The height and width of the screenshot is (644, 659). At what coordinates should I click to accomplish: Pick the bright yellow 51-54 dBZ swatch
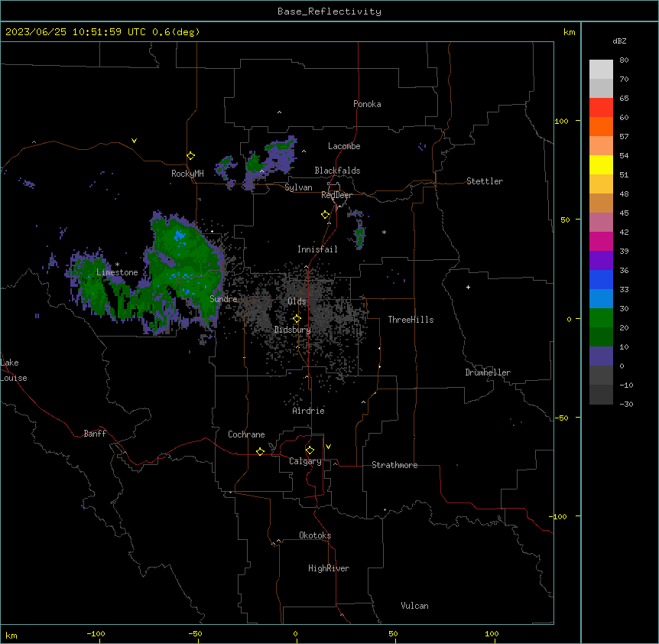pos(601,164)
